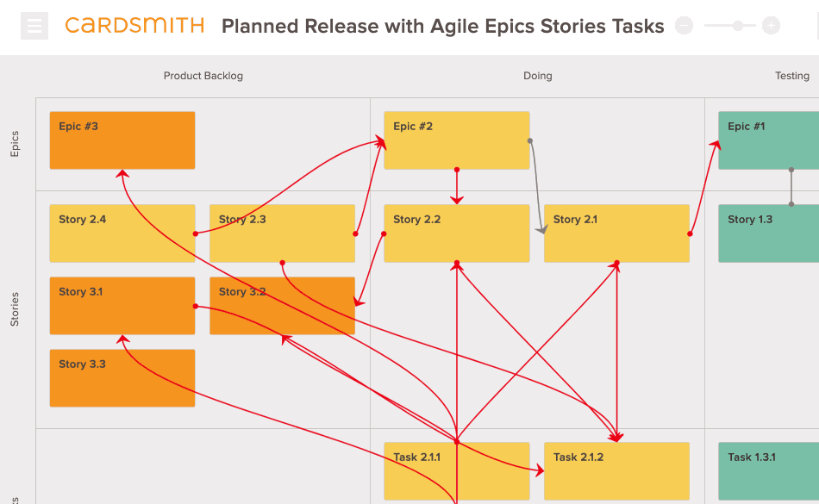The width and height of the screenshot is (819, 504).
Task: Select the Product Backlog column header
Action: (203, 76)
